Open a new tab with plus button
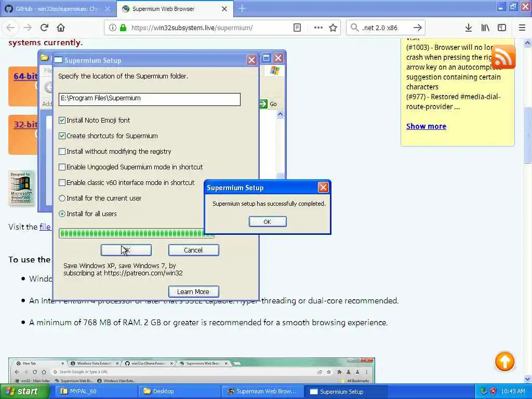The height and width of the screenshot is (399, 532). 242,8
